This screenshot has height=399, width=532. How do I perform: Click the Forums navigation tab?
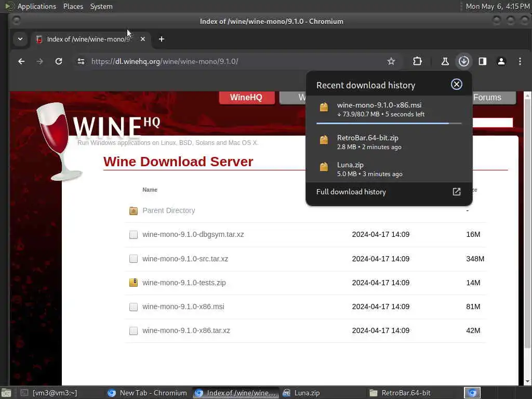[x=494, y=97]
